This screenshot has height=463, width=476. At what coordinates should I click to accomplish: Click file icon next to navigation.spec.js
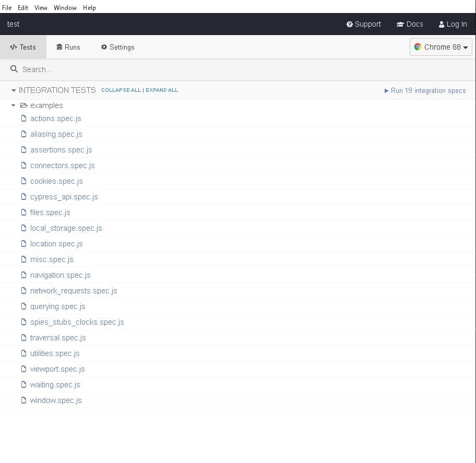coord(23,275)
